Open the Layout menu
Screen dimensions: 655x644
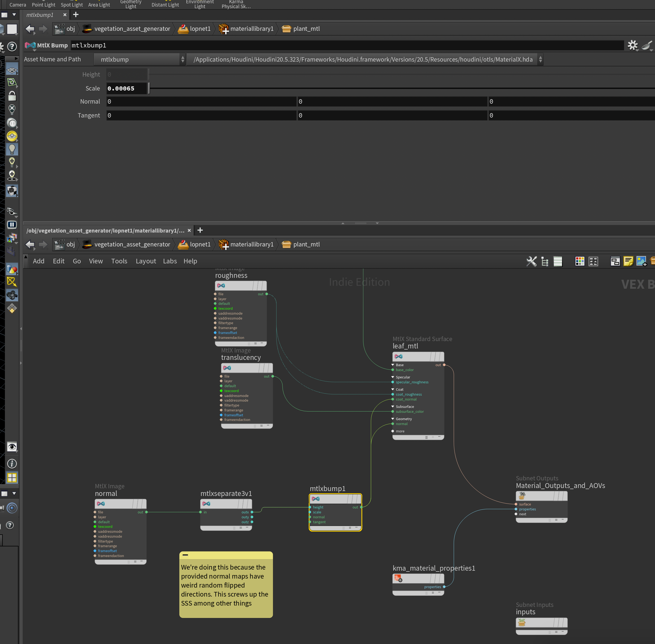coord(146,261)
